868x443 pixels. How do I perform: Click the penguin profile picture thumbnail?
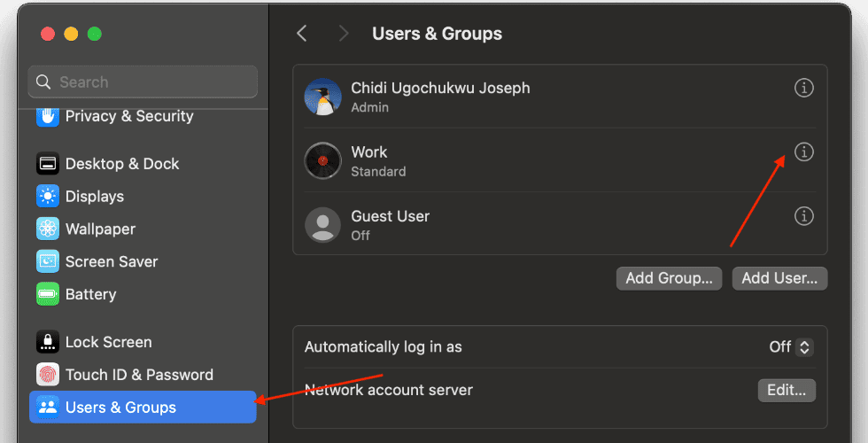(x=322, y=97)
